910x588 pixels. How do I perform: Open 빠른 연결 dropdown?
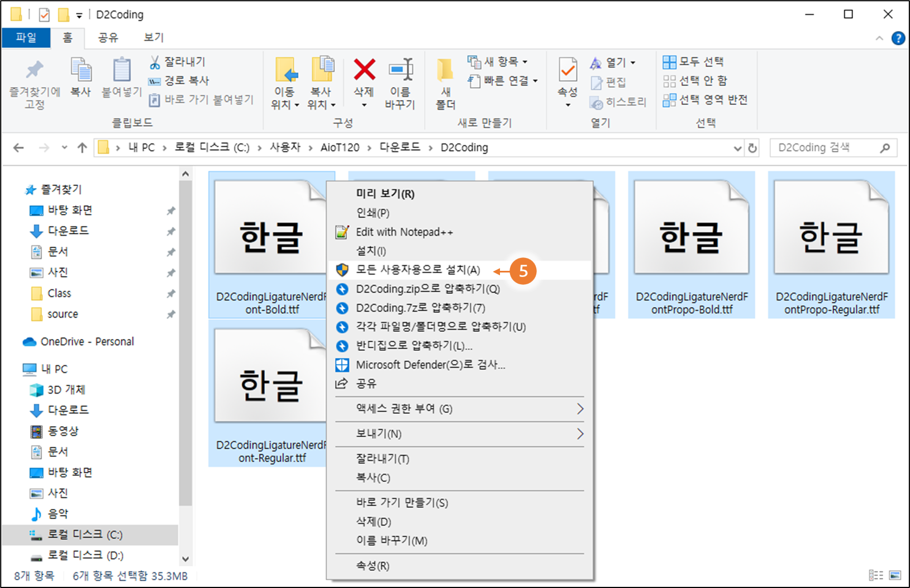(x=503, y=81)
